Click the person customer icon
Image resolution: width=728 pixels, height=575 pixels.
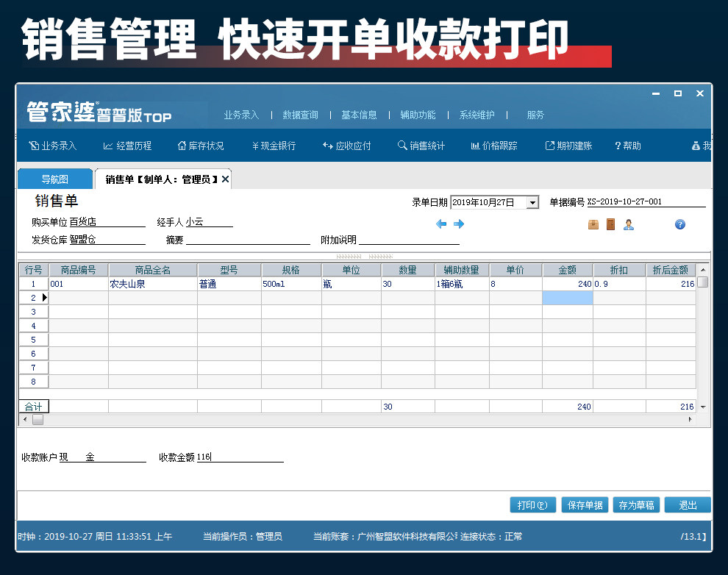[629, 224]
